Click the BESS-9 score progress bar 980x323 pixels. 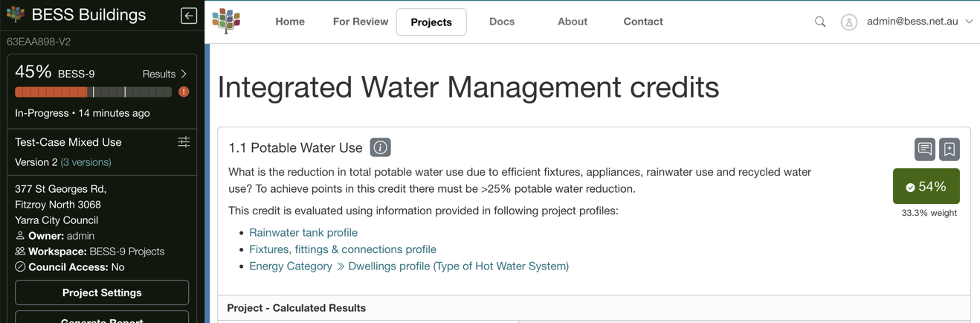[93, 92]
